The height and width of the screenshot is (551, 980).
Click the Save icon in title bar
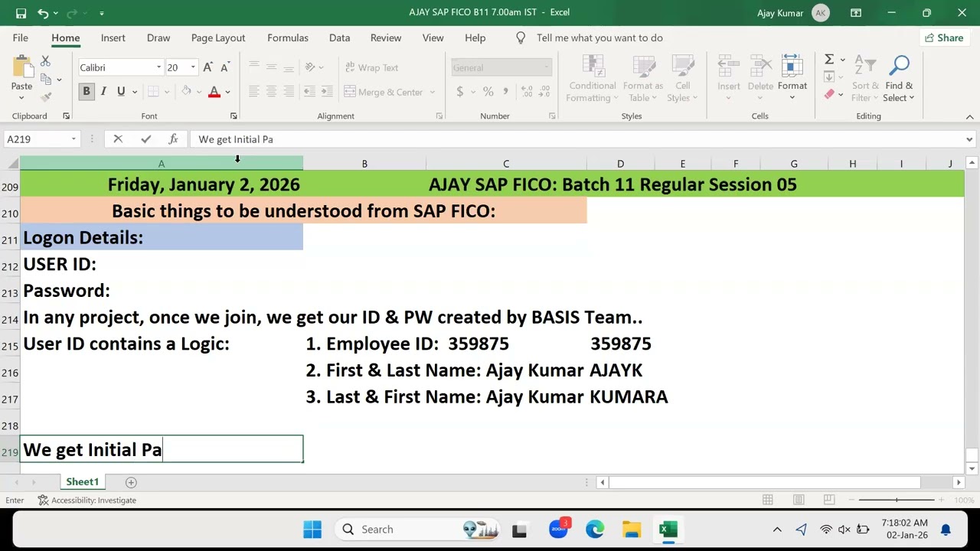pos(21,13)
